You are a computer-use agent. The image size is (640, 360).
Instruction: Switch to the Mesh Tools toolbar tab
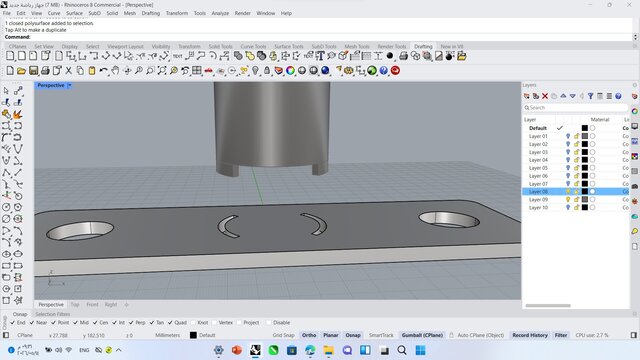click(357, 47)
